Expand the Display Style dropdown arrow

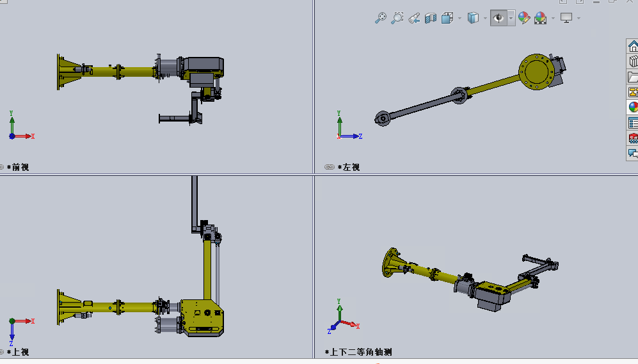[485, 19]
